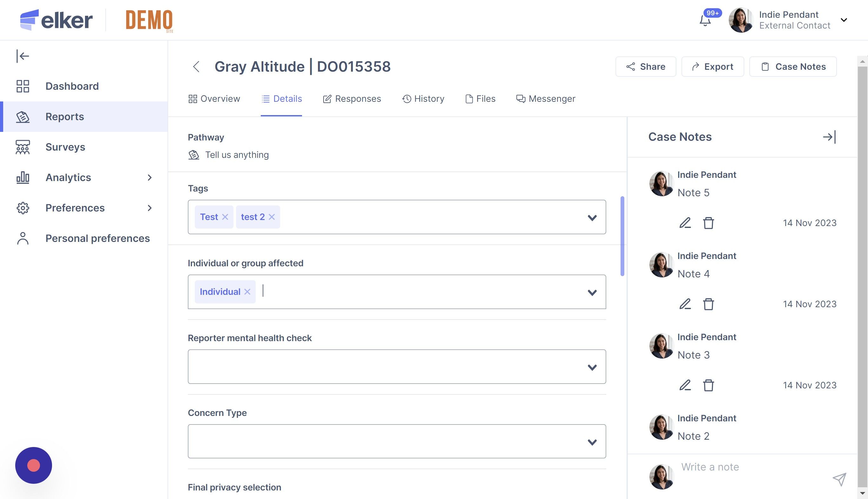This screenshot has height=499, width=868.
Task: Collapse the left sidebar navigation
Action: pos(23,56)
